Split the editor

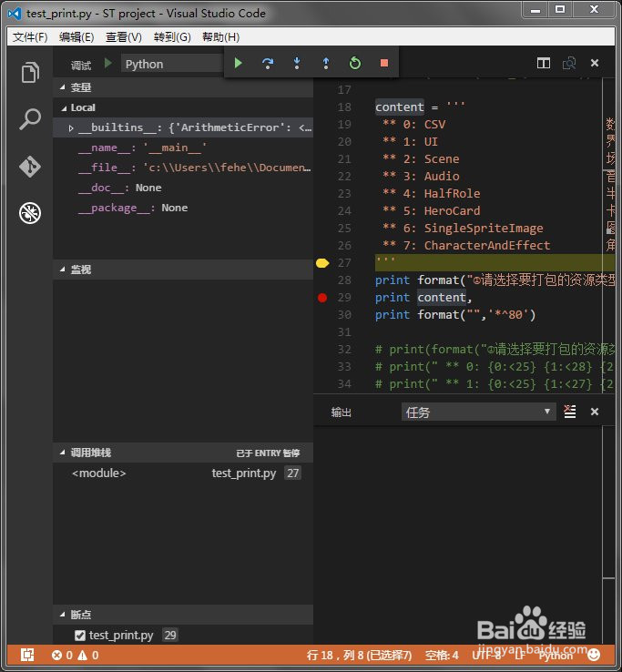point(544,64)
